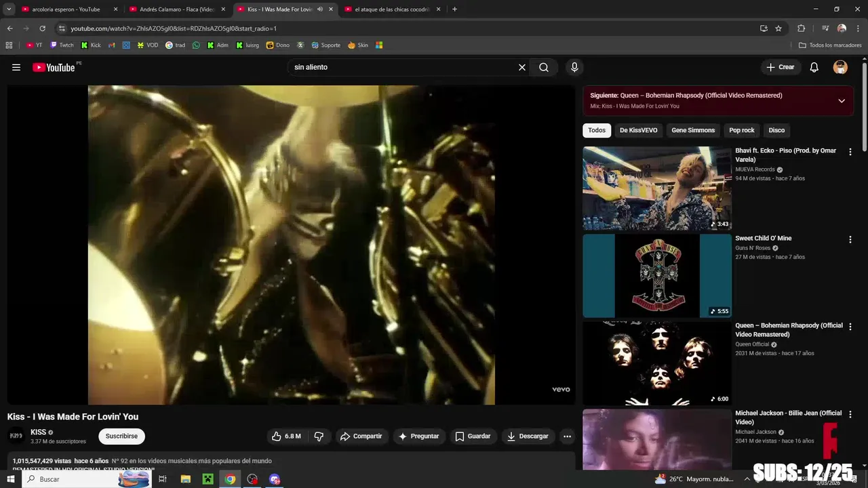This screenshot has width=868, height=488.
Task: Open the Chrome extensions puzzle icon
Action: 801,28
